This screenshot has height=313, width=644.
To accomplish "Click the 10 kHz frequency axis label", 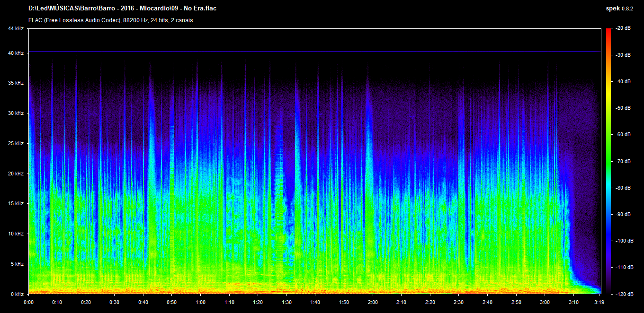I will point(16,234).
